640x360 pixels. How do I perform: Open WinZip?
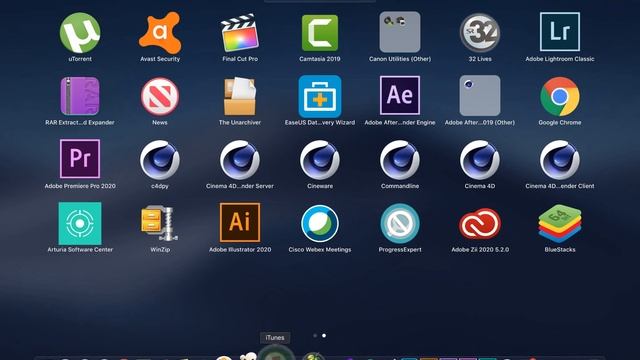160,223
